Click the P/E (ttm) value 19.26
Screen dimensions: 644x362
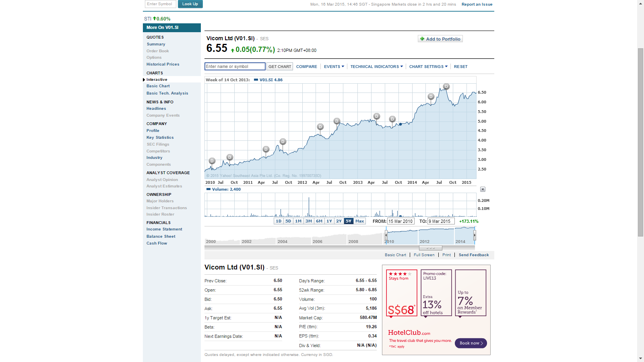[372, 327]
